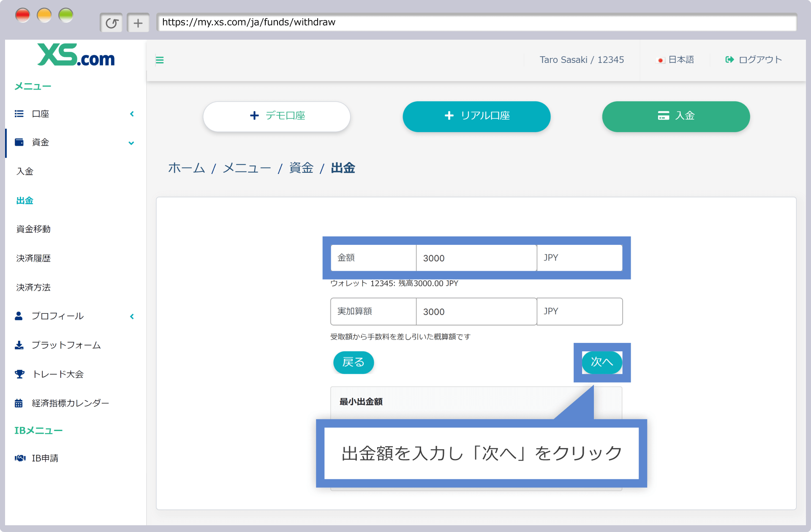The width and height of the screenshot is (811, 532).
Task: Click the card icon on 入金 button
Action: [663, 116]
